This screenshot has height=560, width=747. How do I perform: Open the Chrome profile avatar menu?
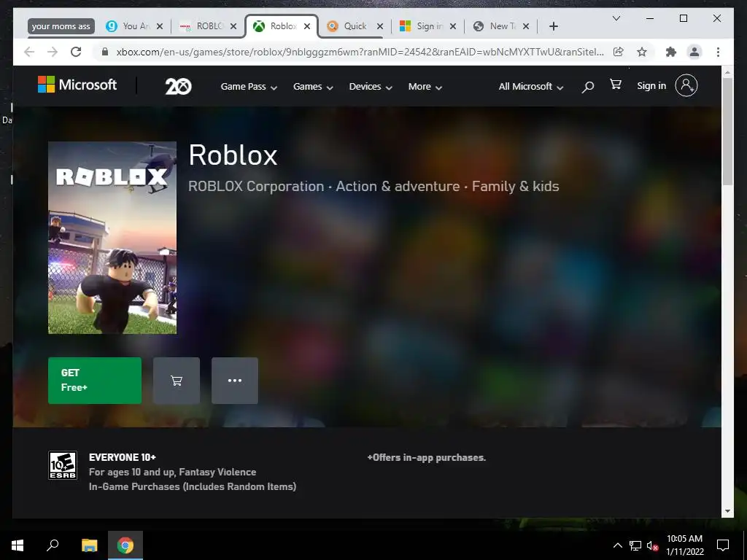pos(694,52)
